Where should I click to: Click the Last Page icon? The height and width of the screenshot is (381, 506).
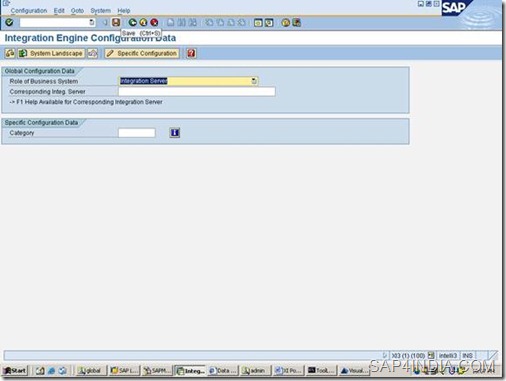coord(241,22)
